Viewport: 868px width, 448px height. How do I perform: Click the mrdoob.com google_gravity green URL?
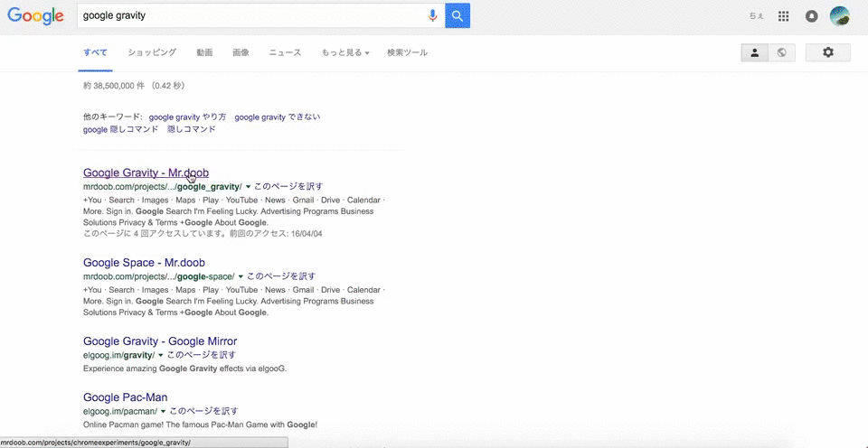[163, 186]
